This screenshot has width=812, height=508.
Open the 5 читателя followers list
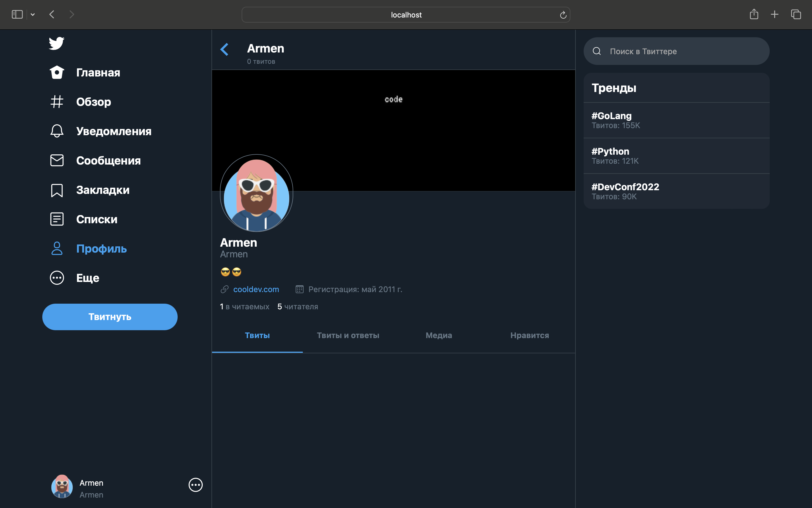298,306
